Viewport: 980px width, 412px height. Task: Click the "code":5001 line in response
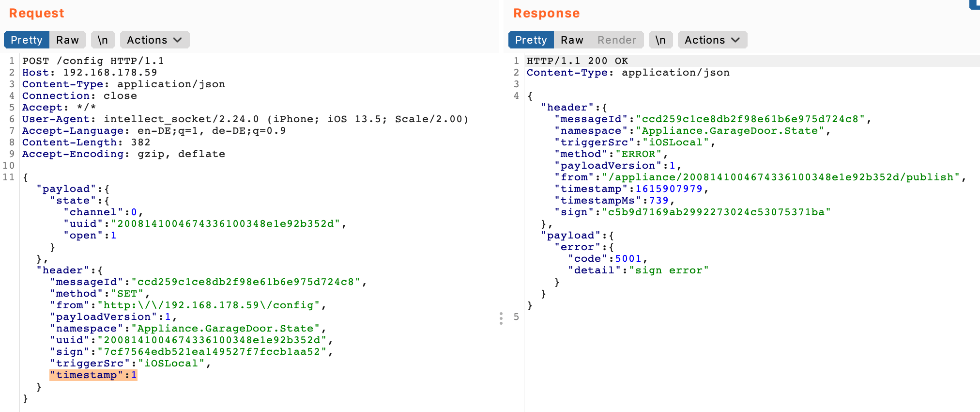(x=608, y=259)
